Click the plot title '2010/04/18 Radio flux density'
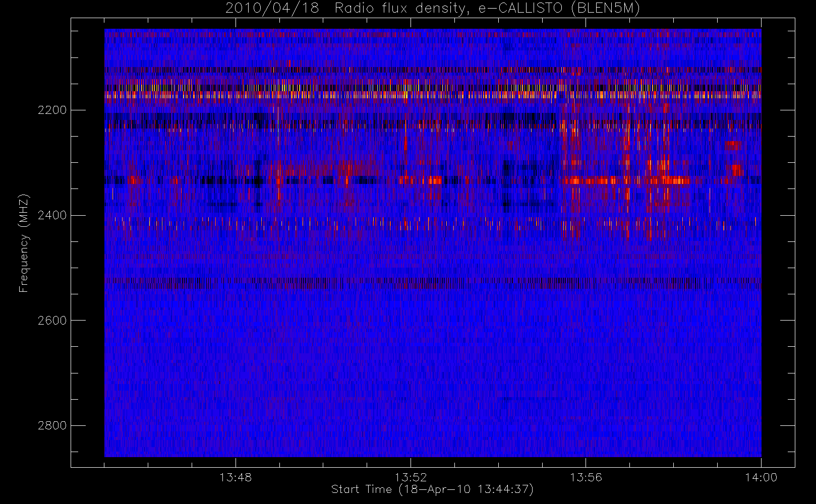The image size is (816, 504). [432, 9]
